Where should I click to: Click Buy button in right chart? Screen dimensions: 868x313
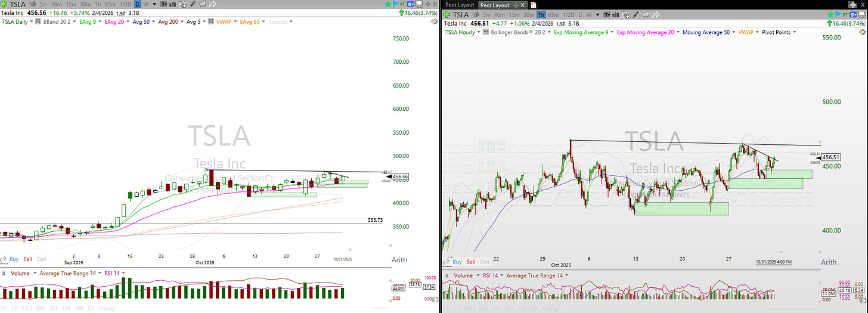(457, 262)
